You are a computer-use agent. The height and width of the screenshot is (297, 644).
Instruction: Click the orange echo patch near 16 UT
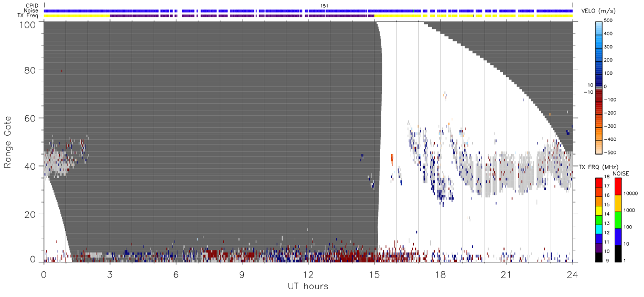(392, 159)
